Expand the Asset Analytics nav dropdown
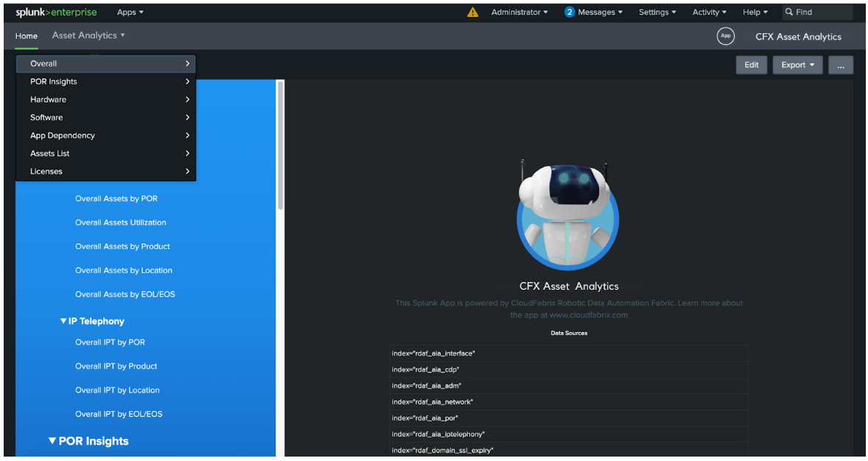Image resolution: width=868 pixels, height=461 pixels. (x=88, y=35)
